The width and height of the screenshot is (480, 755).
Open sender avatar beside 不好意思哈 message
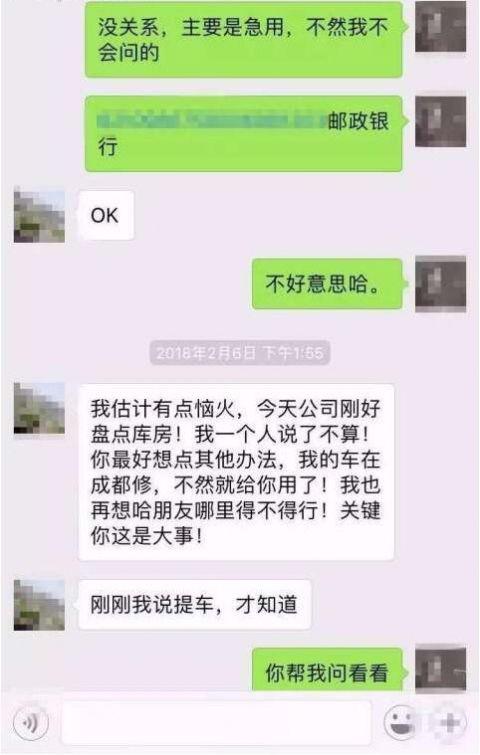(441, 284)
